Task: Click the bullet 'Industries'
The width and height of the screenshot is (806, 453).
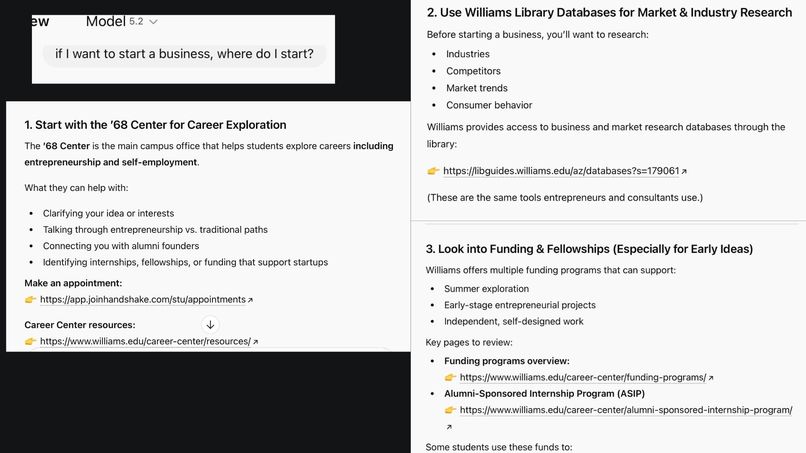Action: pyautogui.click(x=468, y=54)
